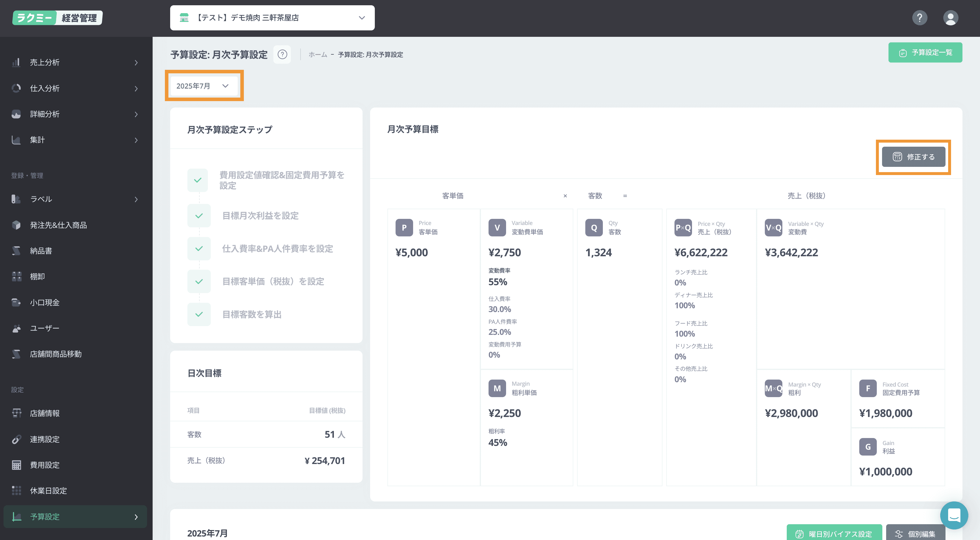Click the ホーム breadcrumb link

pos(317,55)
